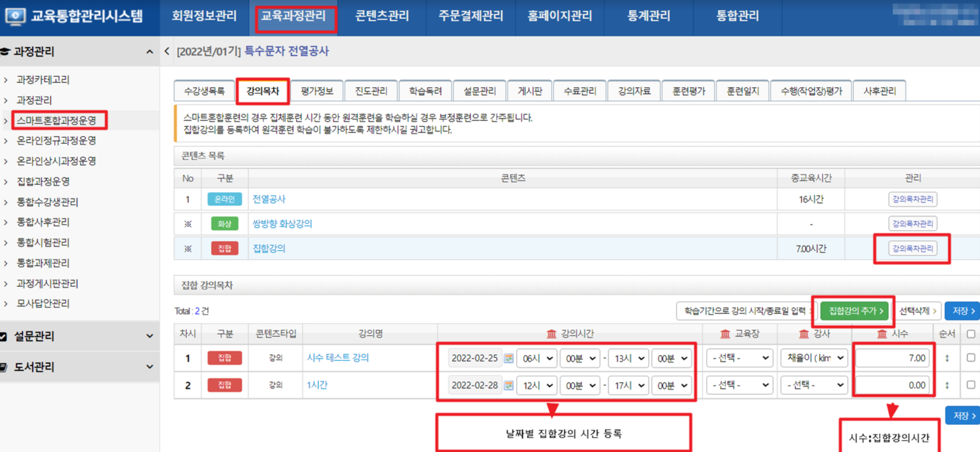This screenshot has width=980, height=452.
Task: Toggle the select-all checkbox in table header
Action: pos(971,334)
